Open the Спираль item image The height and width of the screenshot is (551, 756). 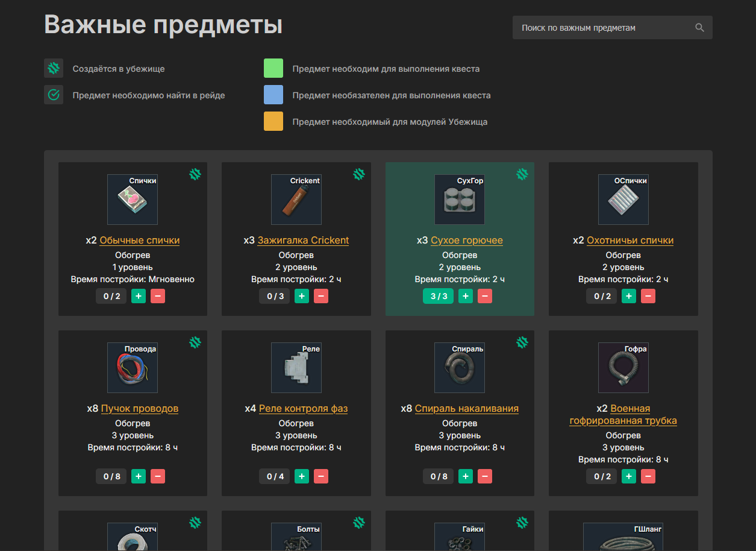click(460, 368)
